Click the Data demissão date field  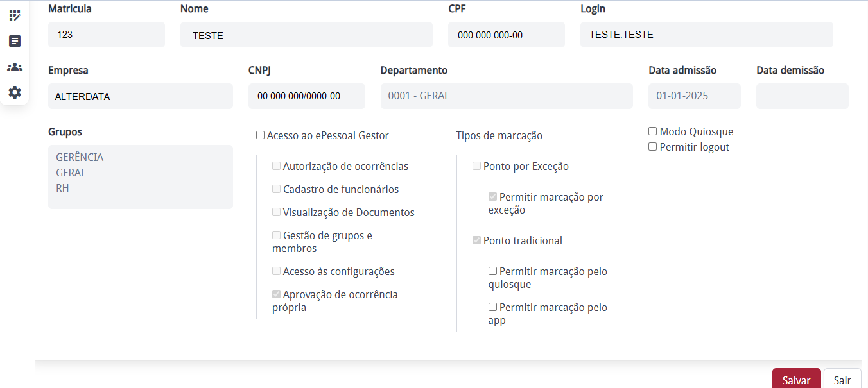tap(802, 96)
